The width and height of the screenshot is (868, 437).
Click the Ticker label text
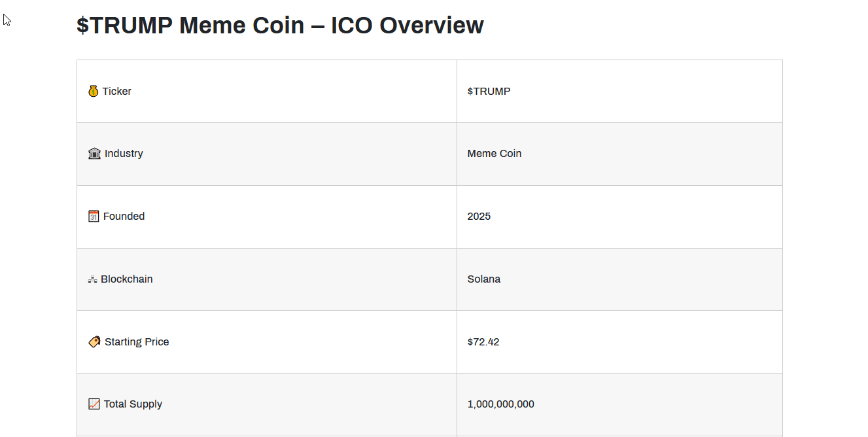[116, 92]
